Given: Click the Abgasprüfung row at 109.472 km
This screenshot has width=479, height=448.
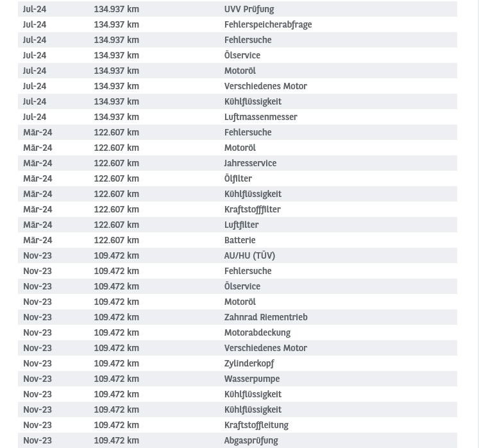Looking at the screenshot, I should click(237, 440).
